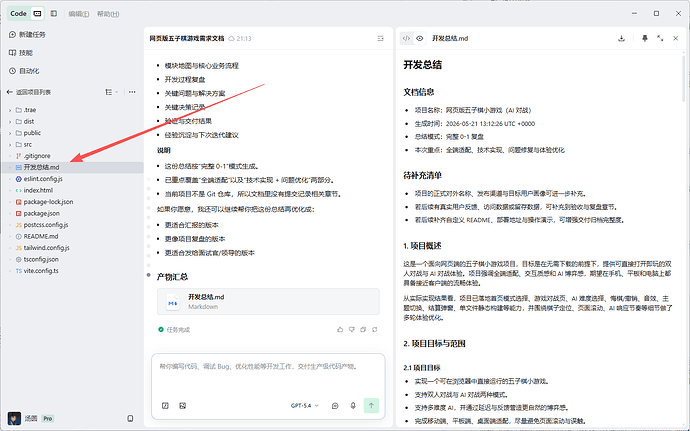The image size is (690, 431).
Task: Expand the preview panel to fullscreen
Action: click(x=660, y=38)
